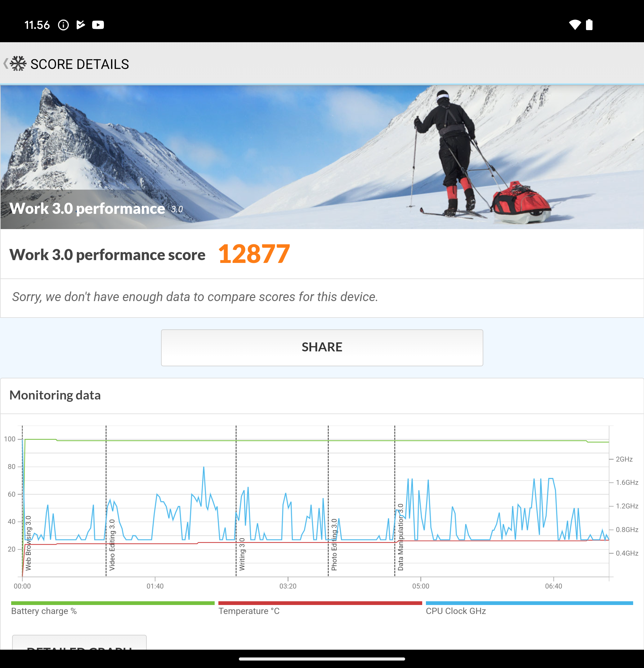Screen dimensions: 644x668
Task: Select the Data Manipulation 3.0 chart marker
Action: coord(400,537)
